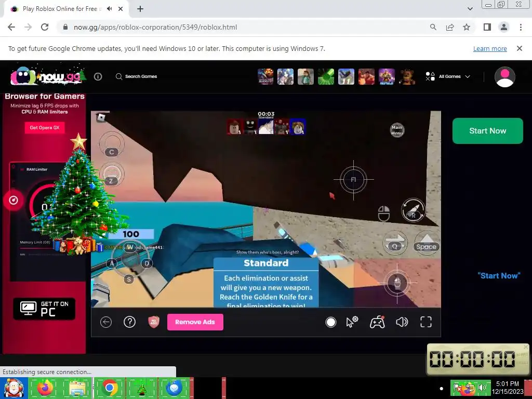
Task: Click Chrome icon in the taskbar
Action: tap(109, 388)
